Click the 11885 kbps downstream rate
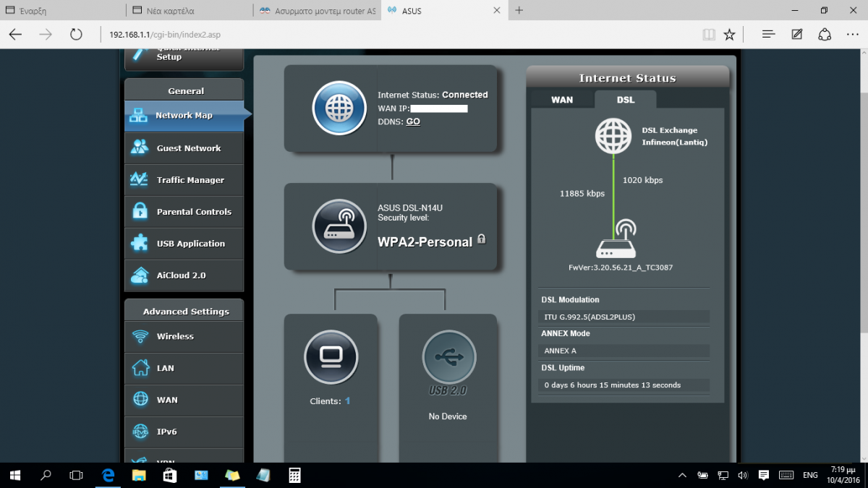Image resolution: width=868 pixels, height=488 pixels. pyautogui.click(x=582, y=194)
